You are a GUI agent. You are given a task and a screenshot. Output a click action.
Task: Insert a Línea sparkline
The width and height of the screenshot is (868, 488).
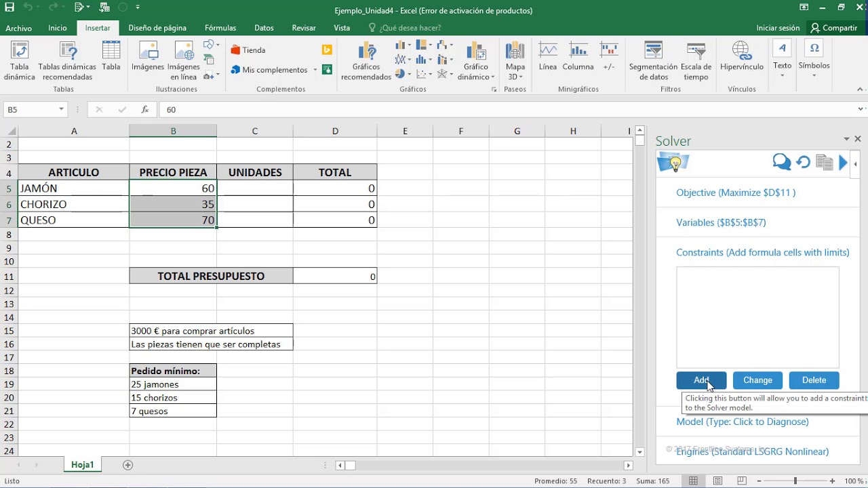point(548,56)
